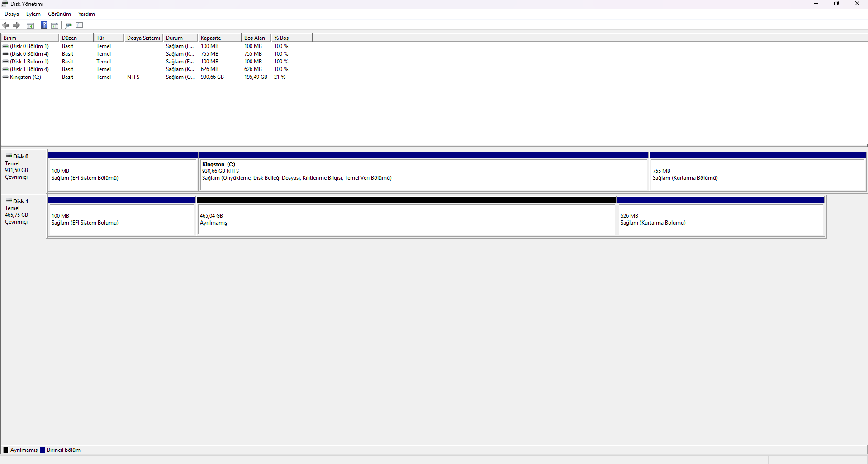Click the drive icon of (Disk 1 Bölüm 4)
This screenshot has width=868, height=464.
point(5,69)
